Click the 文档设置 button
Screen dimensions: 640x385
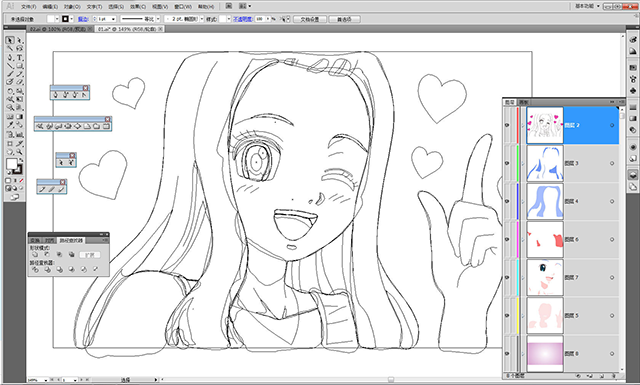[310, 19]
